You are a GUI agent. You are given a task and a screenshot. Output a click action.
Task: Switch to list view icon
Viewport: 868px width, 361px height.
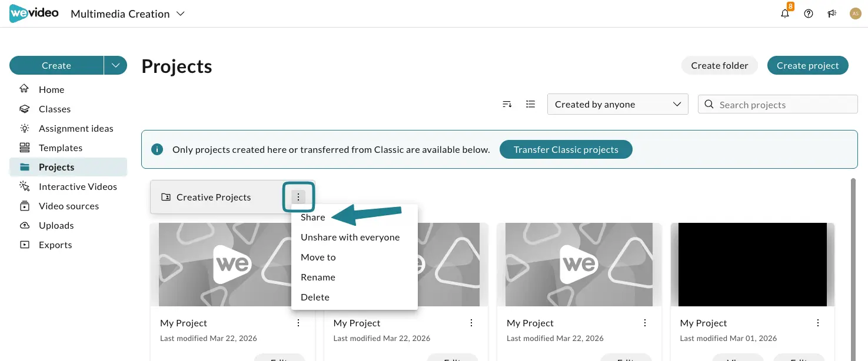tap(530, 104)
